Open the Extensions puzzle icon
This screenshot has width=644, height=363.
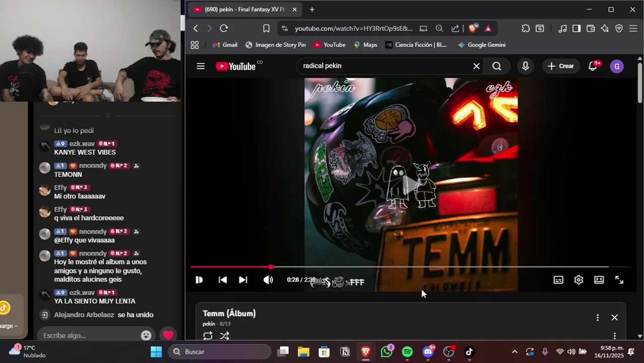[x=526, y=29]
